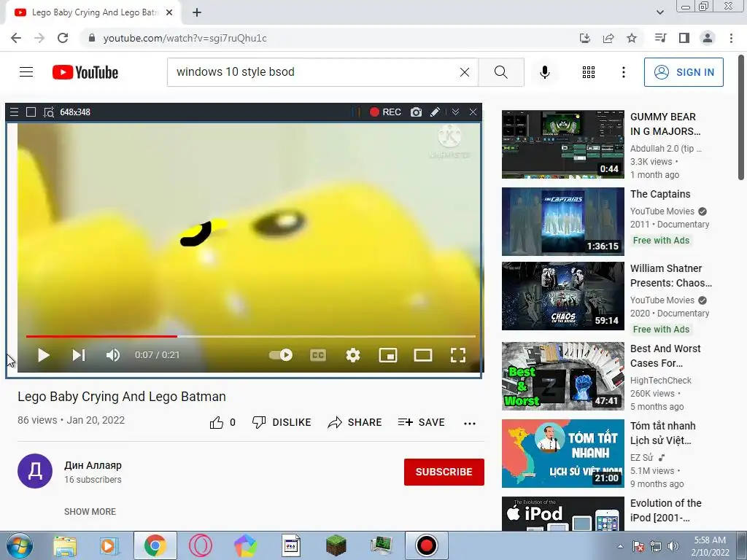This screenshot has width=747, height=560.
Task: Open the Дин Аллаяр channel avatar
Action: [x=35, y=471]
